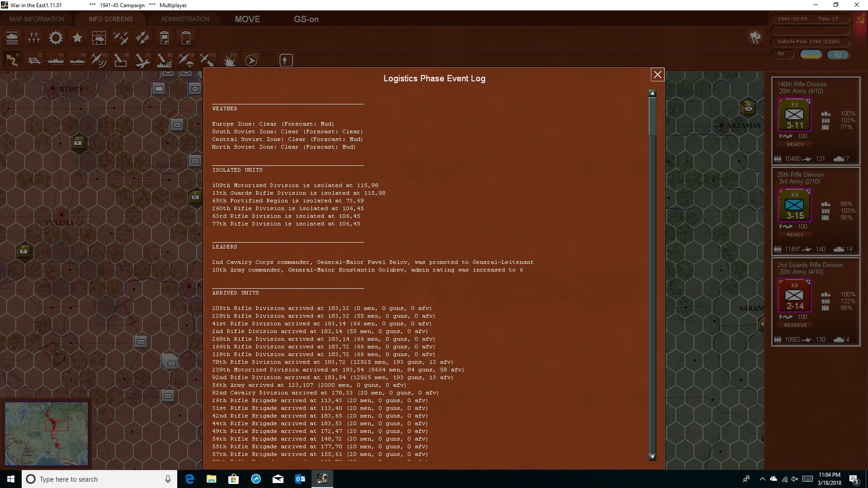Click the Pavel Belov promotion entry

tap(373, 262)
